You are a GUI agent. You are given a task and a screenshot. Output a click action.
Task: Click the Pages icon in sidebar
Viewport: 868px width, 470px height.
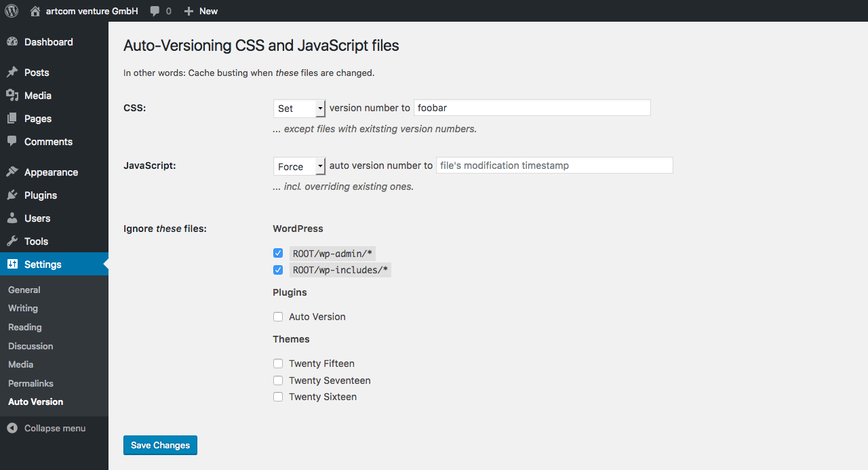pos(12,119)
